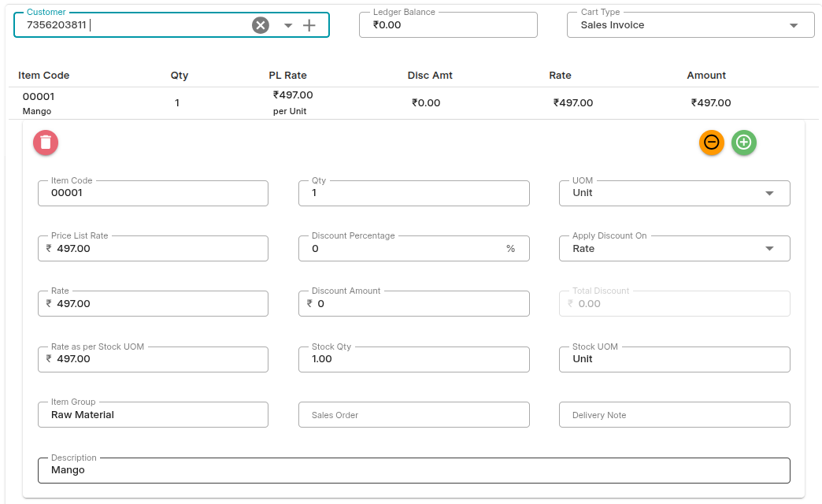Edit the Price List Rate field
This screenshot has height=504, width=822.
pos(153,249)
